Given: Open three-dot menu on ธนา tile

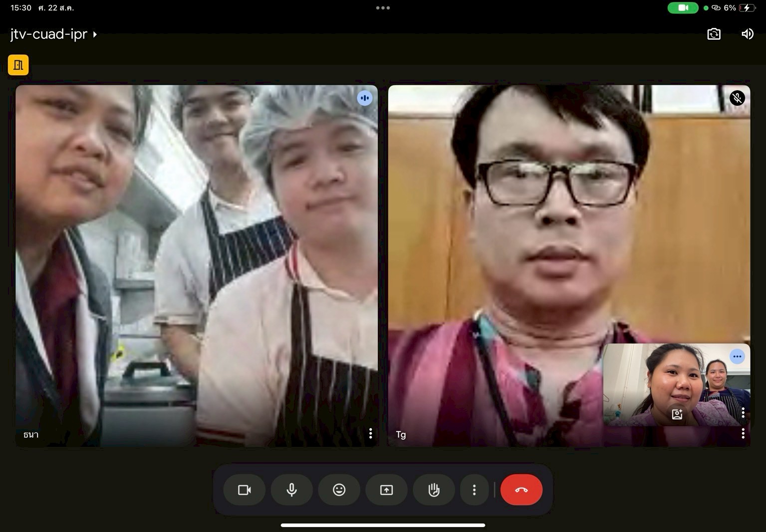Looking at the screenshot, I should pos(370,433).
